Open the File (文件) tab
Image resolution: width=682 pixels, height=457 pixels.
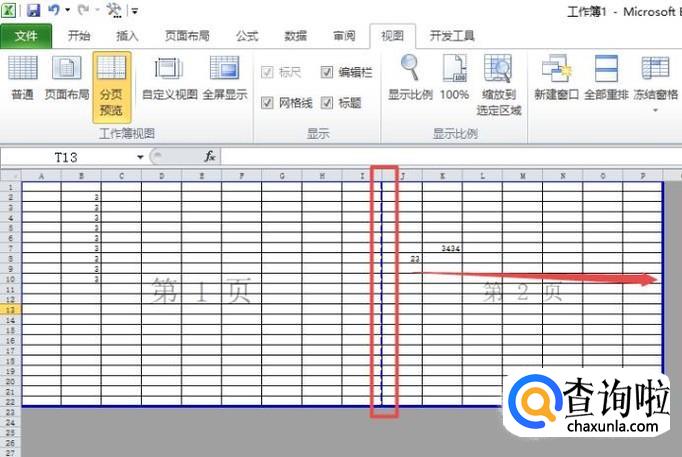tap(26, 36)
